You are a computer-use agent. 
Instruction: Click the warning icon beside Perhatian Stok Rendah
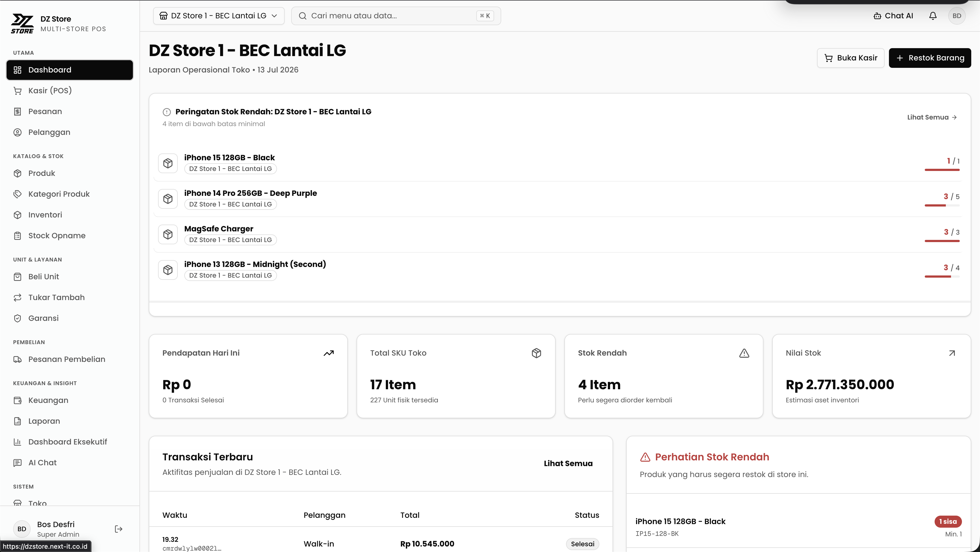pos(645,457)
